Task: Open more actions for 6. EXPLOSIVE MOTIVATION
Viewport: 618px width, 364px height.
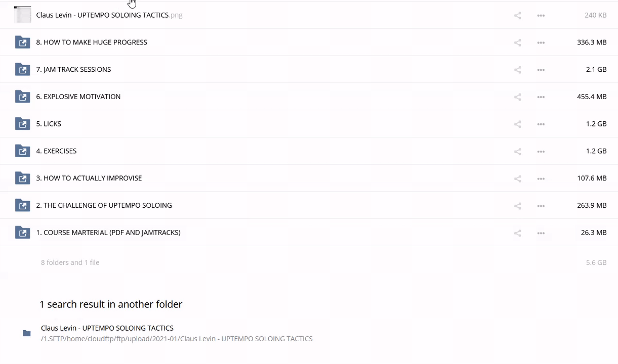Action: (x=541, y=97)
